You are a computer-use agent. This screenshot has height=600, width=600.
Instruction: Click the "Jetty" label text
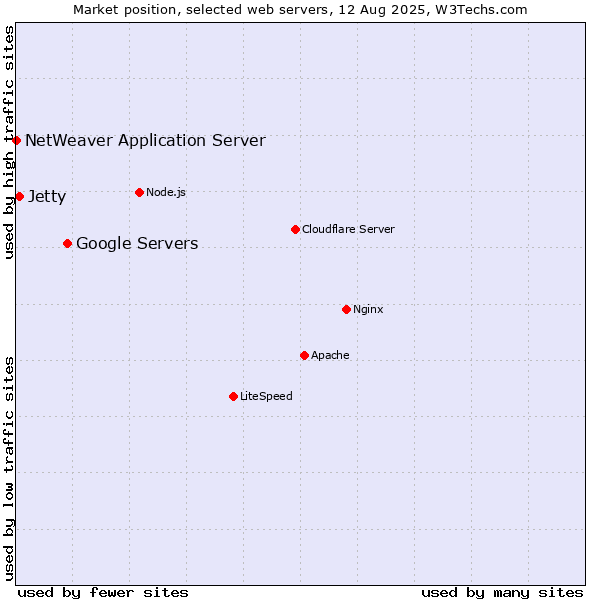click(47, 197)
